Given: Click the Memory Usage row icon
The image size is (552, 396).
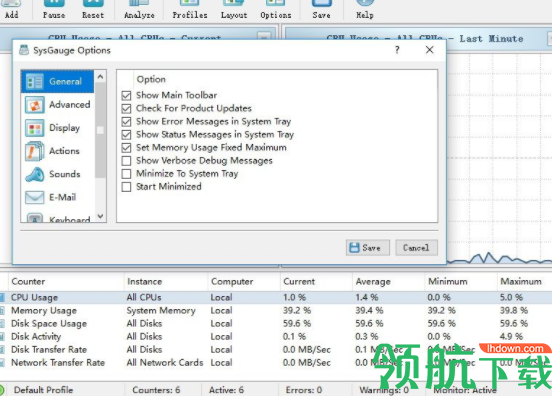Looking at the screenshot, I should (2, 311).
